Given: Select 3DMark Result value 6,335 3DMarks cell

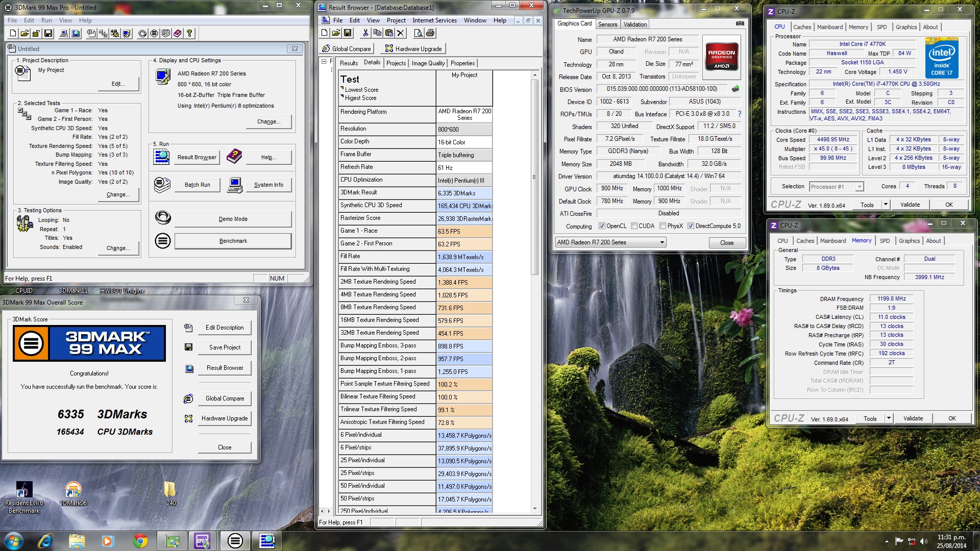Looking at the screenshot, I should tap(464, 193).
